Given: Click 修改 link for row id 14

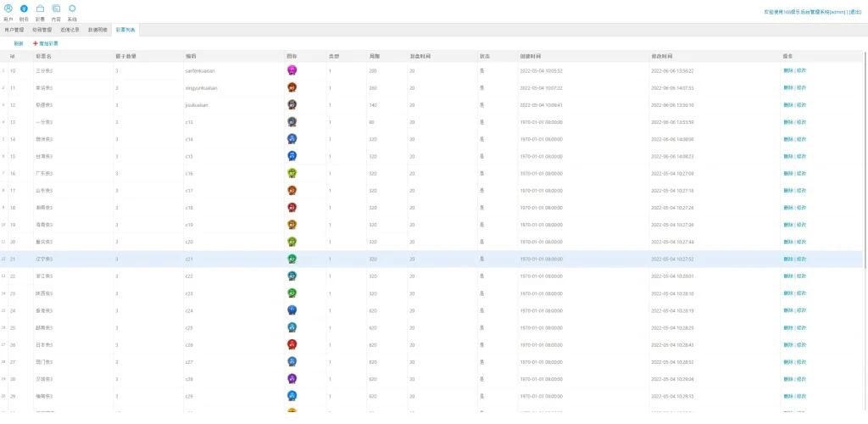Looking at the screenshot, I should point(801,139).
